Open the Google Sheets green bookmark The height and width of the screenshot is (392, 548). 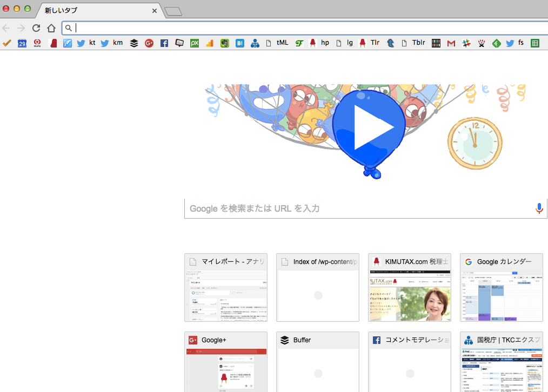pyautogui.click(x=535, y=43)
